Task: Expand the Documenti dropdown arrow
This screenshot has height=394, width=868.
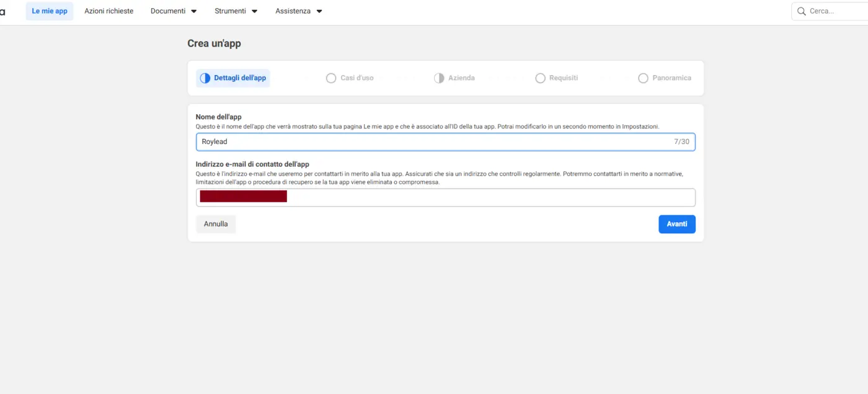Action: [193, 11]
